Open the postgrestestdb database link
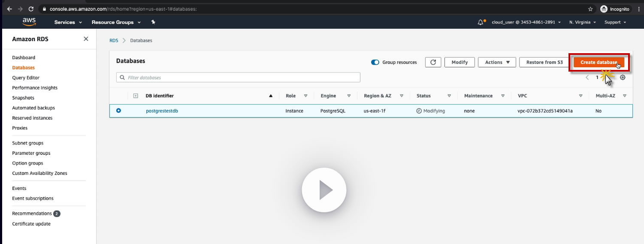The height and width of the screenshot is (244, 644). (162, 111)
